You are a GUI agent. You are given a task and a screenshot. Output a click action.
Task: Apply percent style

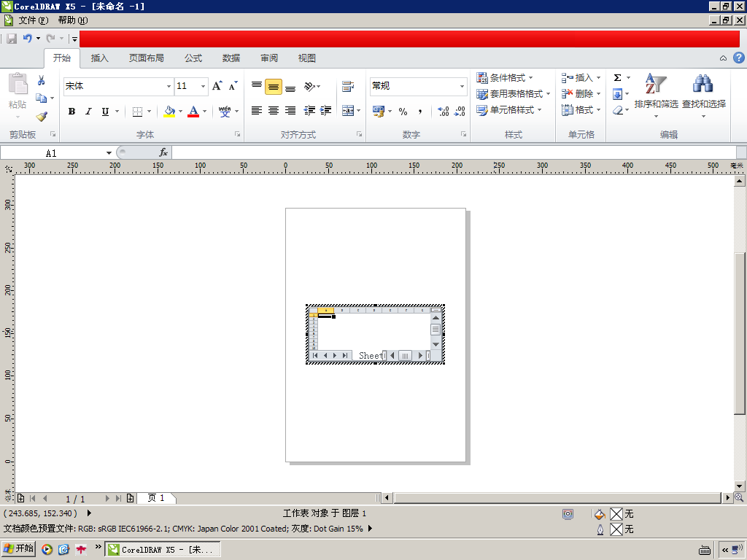pyautogui.click(x=403, y=112)
